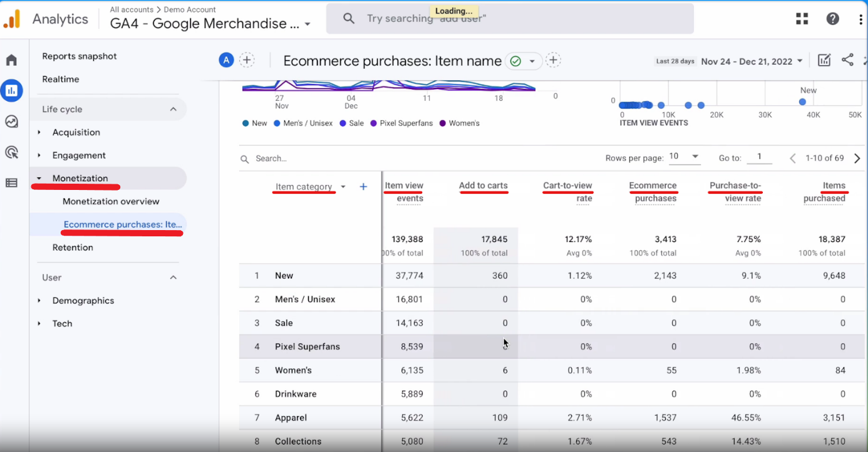Sort by Purchase-to-view rate column
The image size is (868, 452).
(x=735, y=192)
